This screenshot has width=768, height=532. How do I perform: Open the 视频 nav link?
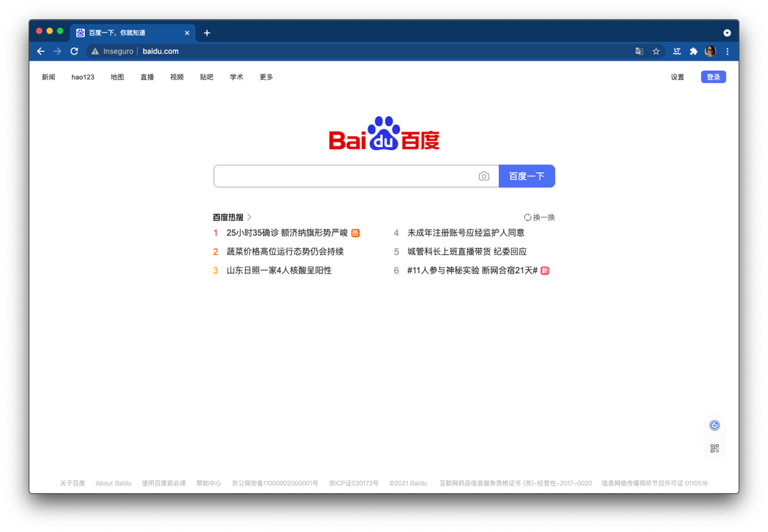coord(177,77)
